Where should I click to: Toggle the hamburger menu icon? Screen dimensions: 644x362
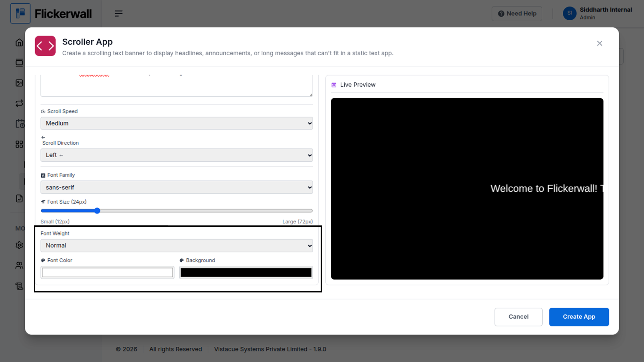(x=119, y=14)
